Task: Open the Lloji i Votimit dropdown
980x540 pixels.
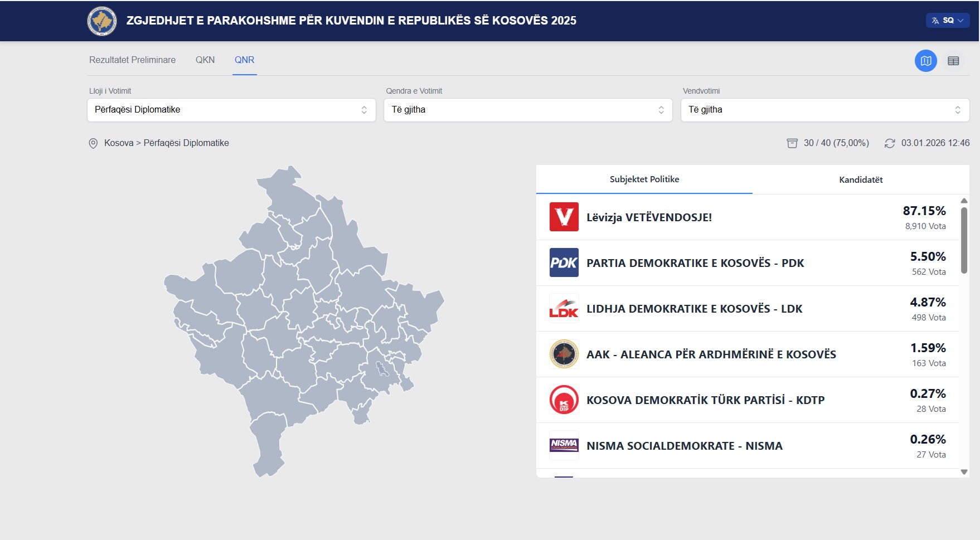Action: [231, 110]
